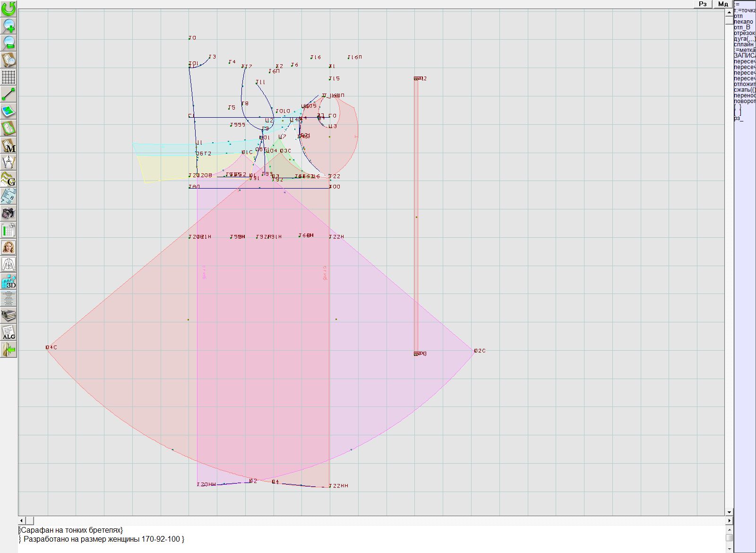Open the woman's face portrait icon
The image size is (756, 553).
tap(9, 247)
